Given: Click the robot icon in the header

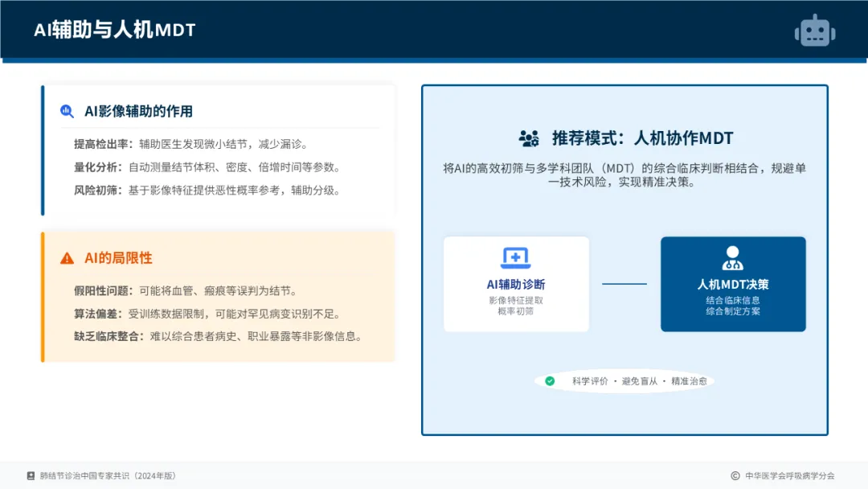Looking at the screenshot, I should (x=815, y=30).
